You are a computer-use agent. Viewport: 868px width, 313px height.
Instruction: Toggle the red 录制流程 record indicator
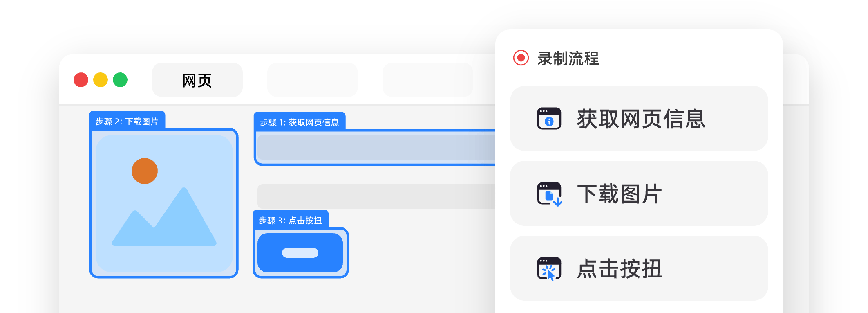[521, 58]
